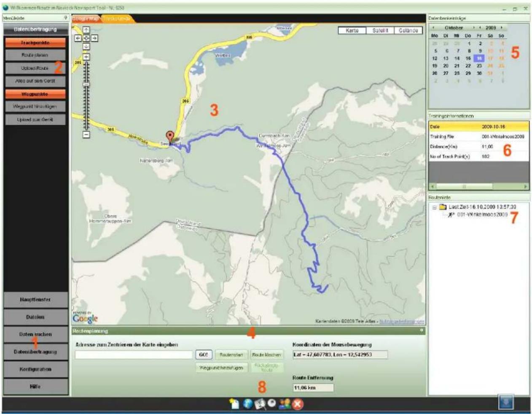The width and height of the screenshot is (532, 414).
Task: Click the Distance(Km) 11,06 row
Action: click(x=478, y=146)
